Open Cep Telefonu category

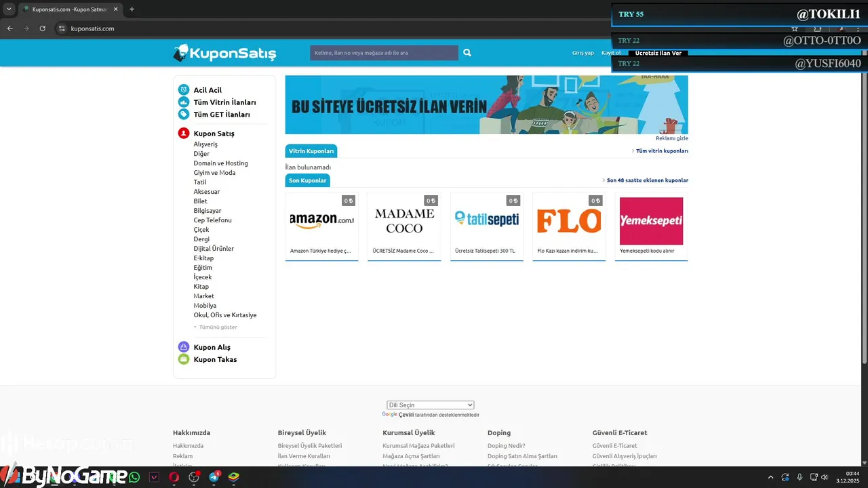click(213, 220)
